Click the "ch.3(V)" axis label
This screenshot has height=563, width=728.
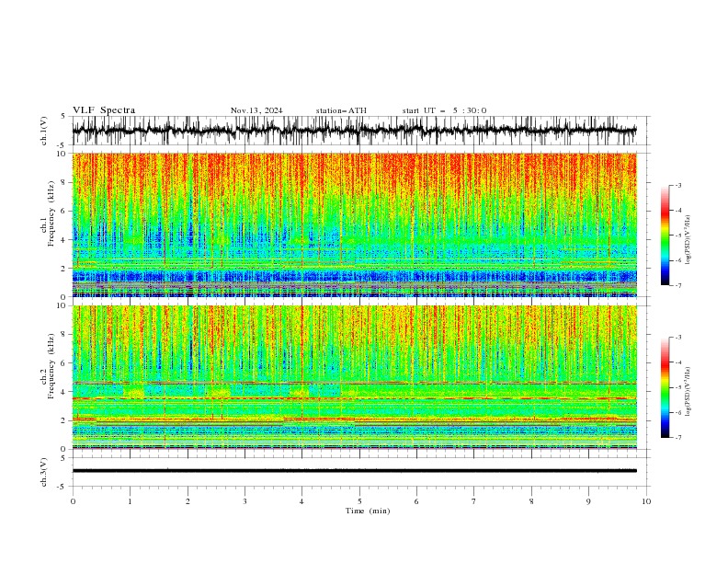[44, 472]
